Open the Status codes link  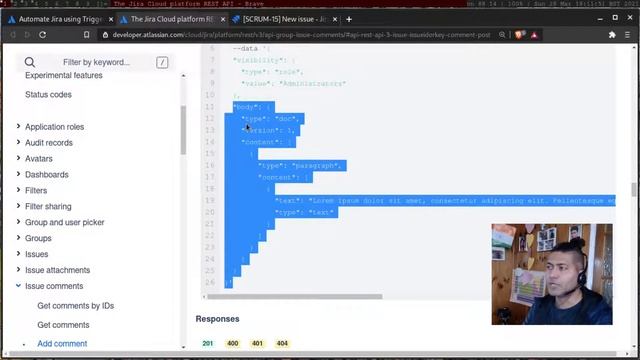(x=48, y=94)
